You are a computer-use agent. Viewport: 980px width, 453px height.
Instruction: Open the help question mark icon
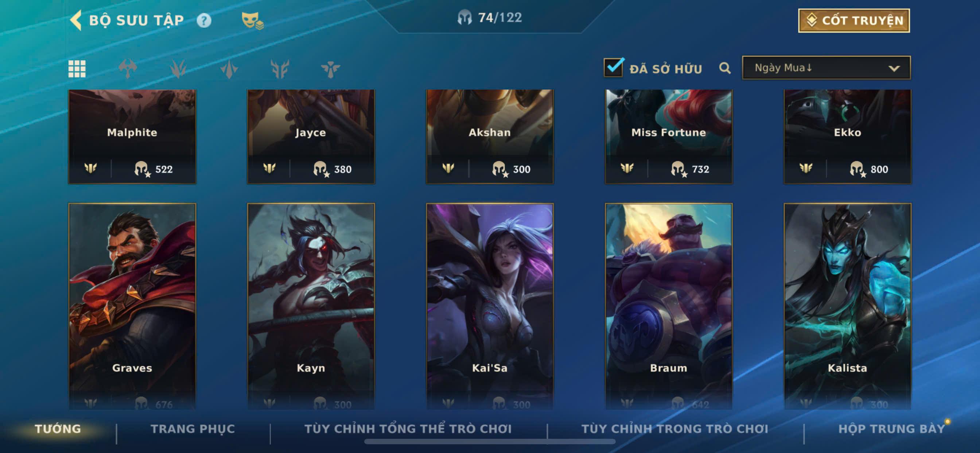204,20
